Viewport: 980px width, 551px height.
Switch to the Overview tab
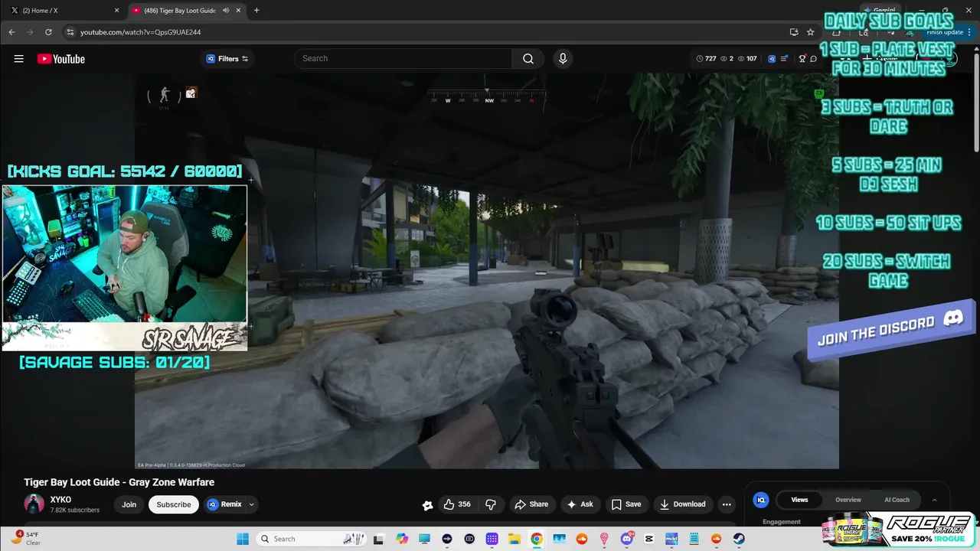tap(848, 500)
